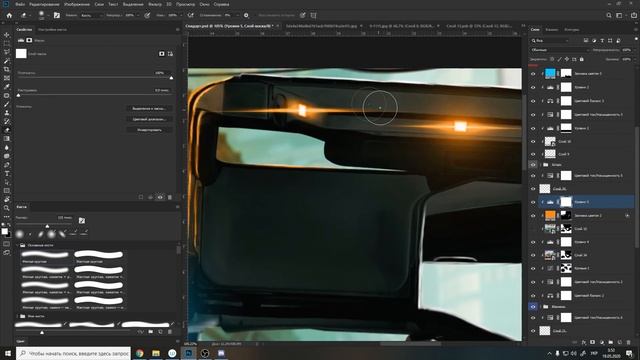This screenshot has width=640, height=360.
Task: Click the Выделение и маска button
Action: click(149, 109)
